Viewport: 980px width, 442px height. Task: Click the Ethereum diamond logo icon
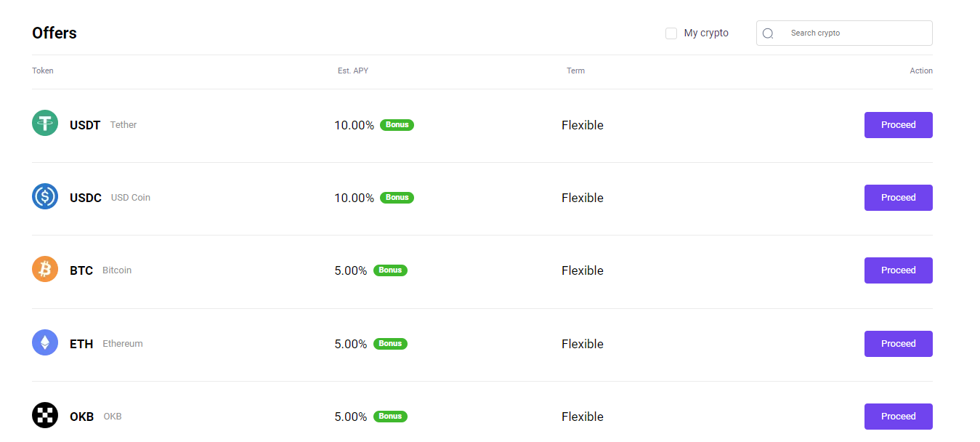point(45,342)
